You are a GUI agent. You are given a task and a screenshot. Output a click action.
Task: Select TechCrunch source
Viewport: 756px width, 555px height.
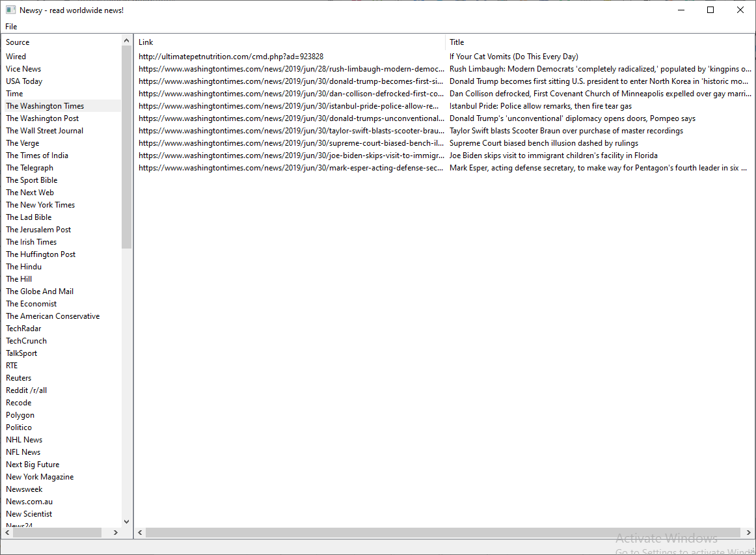27,342
